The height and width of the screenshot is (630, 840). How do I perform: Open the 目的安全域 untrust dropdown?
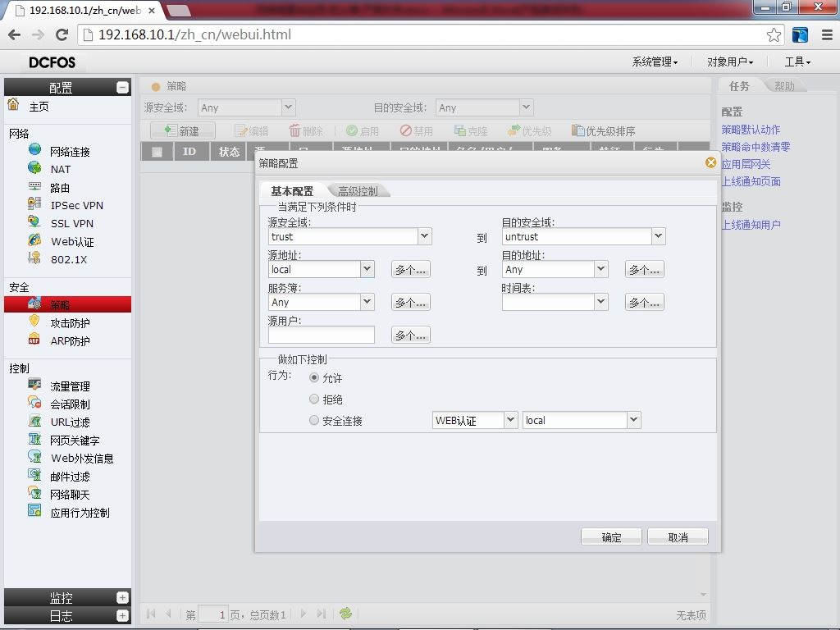pos(659,236)
